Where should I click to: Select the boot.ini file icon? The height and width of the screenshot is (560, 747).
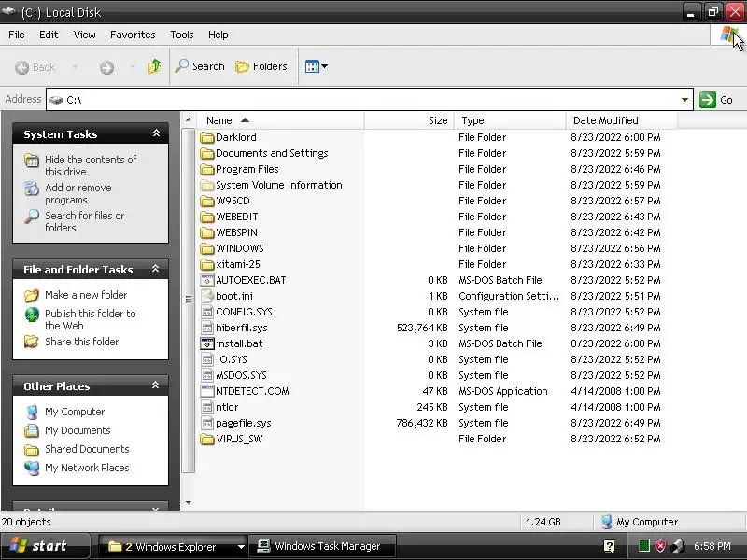click(206, 296)
